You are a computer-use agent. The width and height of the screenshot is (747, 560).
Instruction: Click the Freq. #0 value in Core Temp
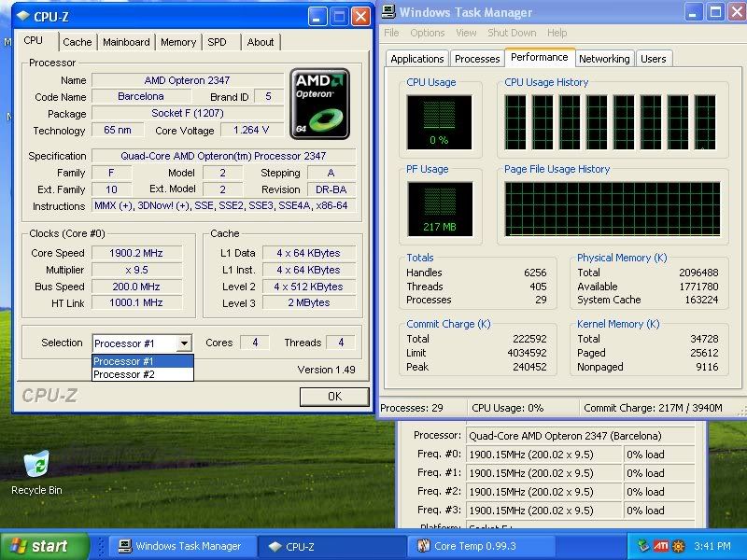tap(543, 455)
